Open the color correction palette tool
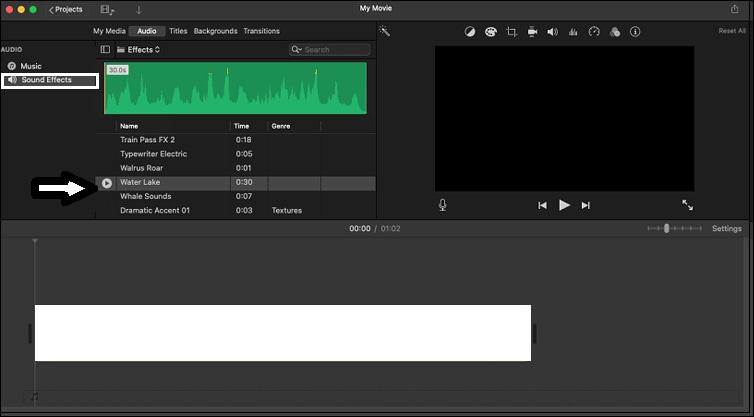Screen dimensions: 754x417 (490, 32)
